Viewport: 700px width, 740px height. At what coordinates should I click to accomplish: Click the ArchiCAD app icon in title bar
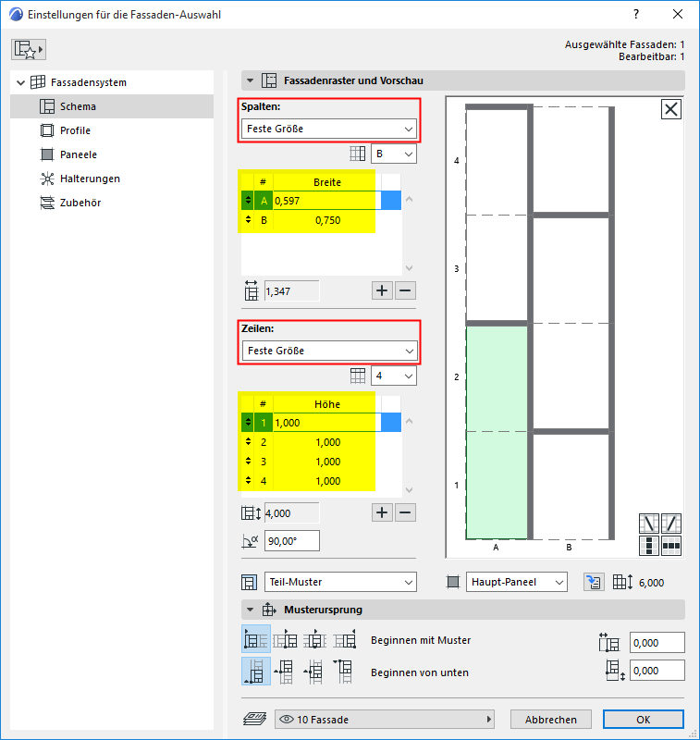point(16,14)
